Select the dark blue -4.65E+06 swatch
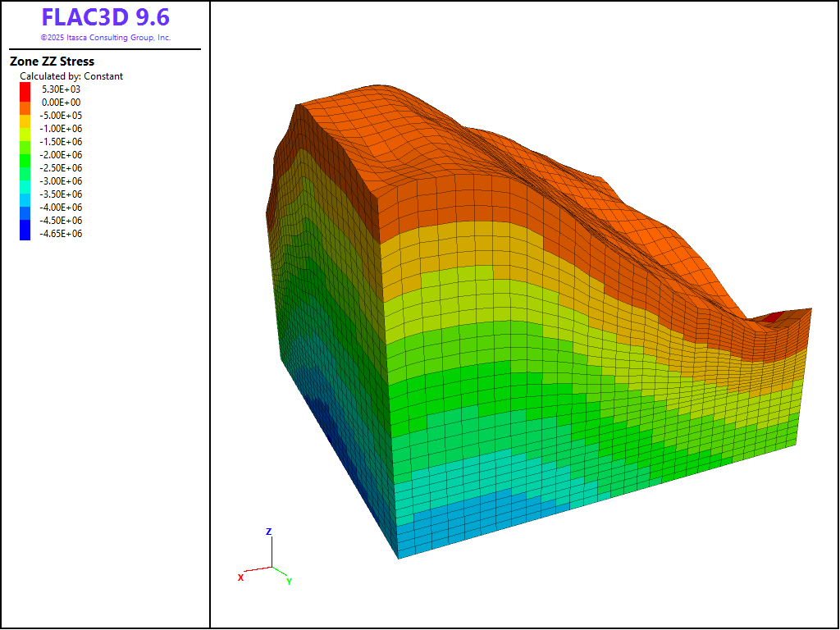Image resolution: width=840 pixels, height=630 pixels. click(x=25, y=234)
